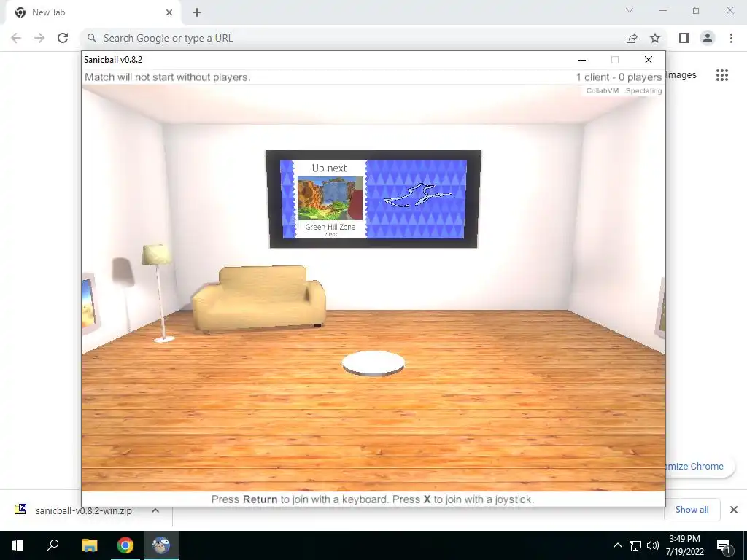747x560 pixels.
Task: Bookmark this tab with the star icon
Action: [655, 38]
